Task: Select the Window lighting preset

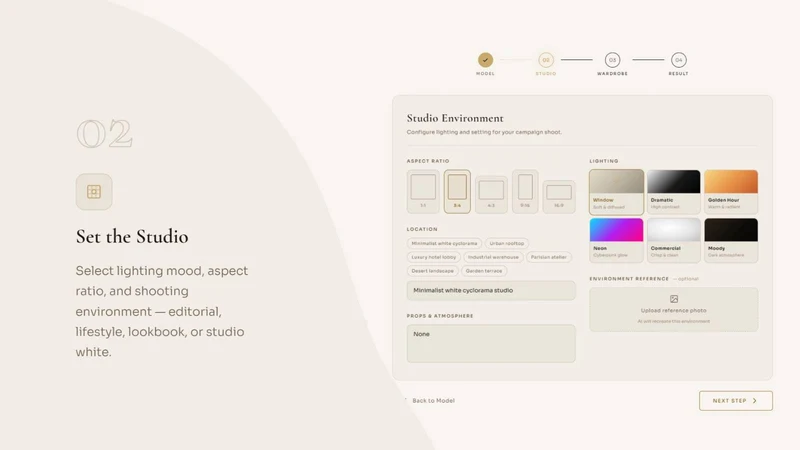Action: tap(616, 192)
